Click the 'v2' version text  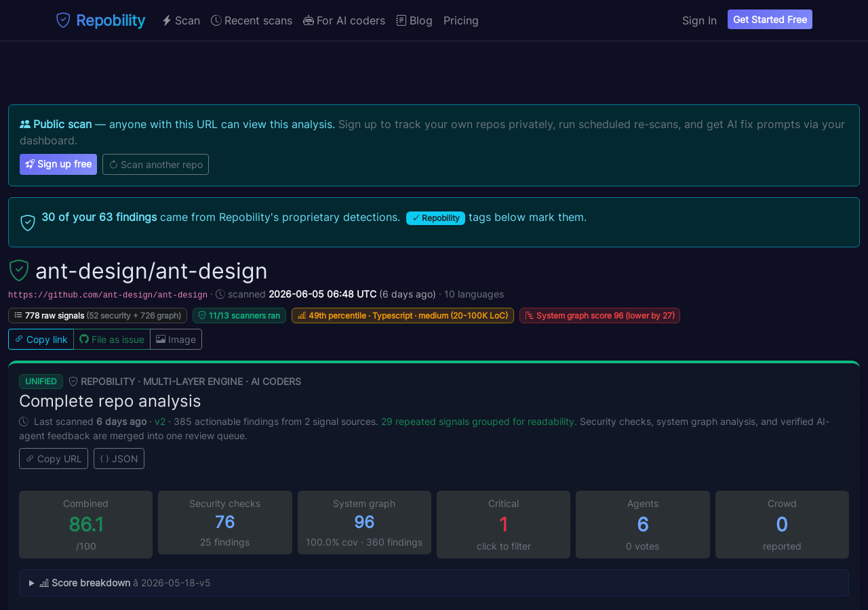tap(160, 422)
